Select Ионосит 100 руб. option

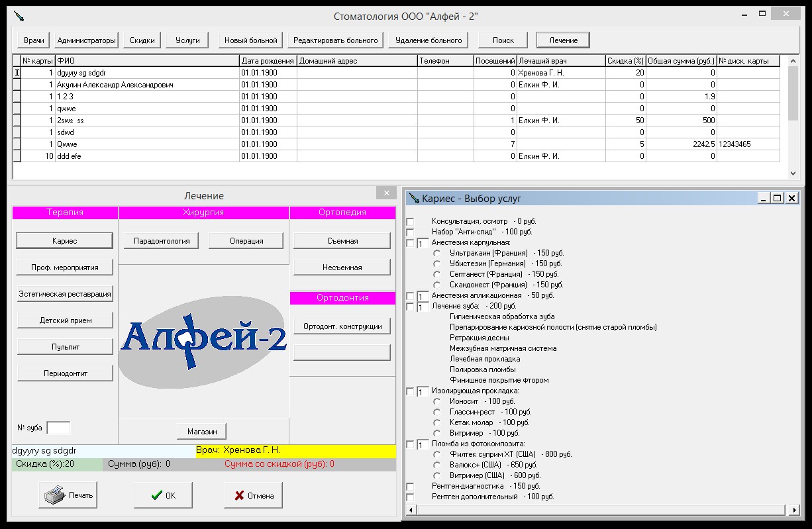[436, 402]
